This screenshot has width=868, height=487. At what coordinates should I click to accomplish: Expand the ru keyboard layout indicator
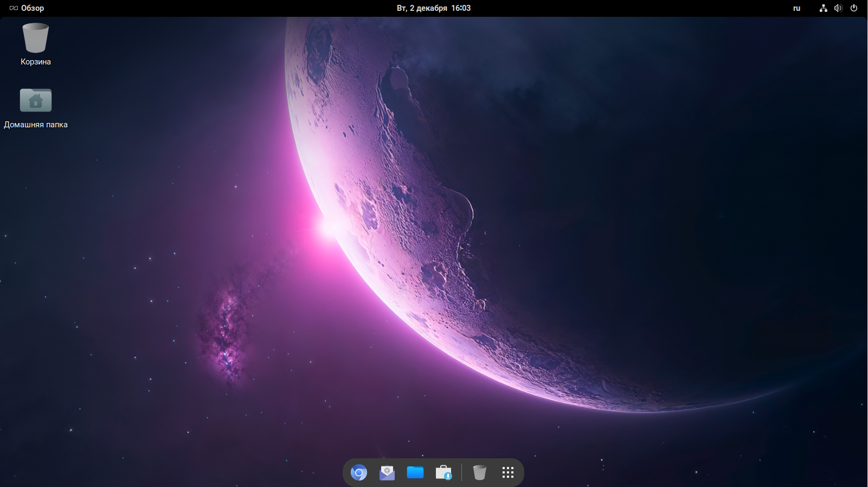click(x=796, y=8)
